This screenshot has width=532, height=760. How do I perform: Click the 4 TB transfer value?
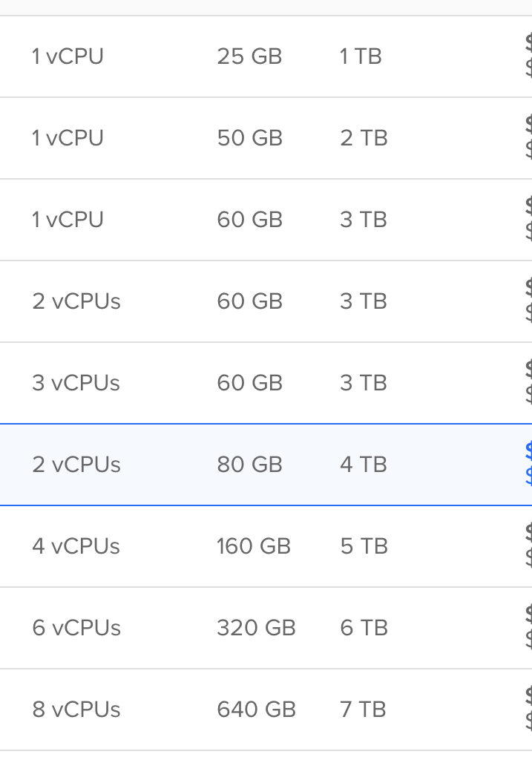point(364,465)
